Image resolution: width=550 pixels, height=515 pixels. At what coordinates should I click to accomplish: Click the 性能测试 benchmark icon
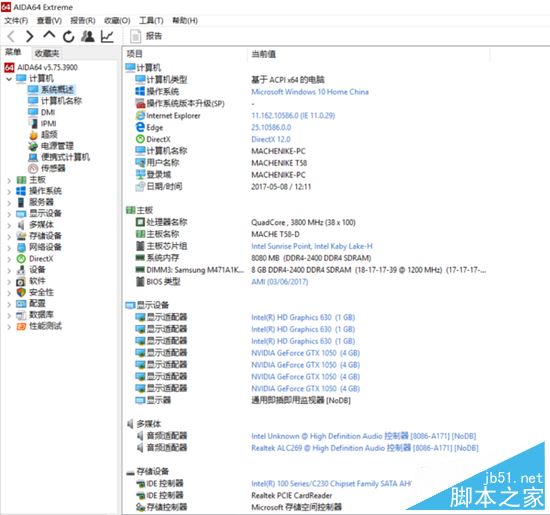coord(21,326)
